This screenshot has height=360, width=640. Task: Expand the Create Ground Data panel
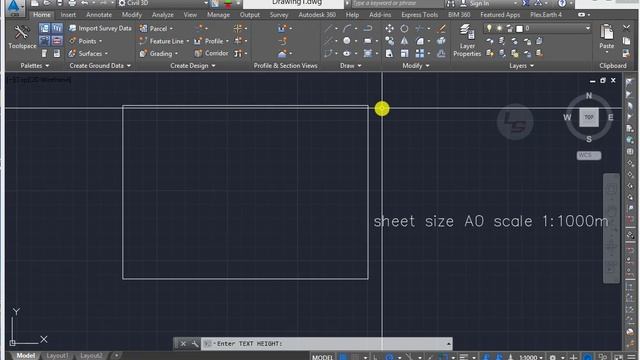(100, 66)
